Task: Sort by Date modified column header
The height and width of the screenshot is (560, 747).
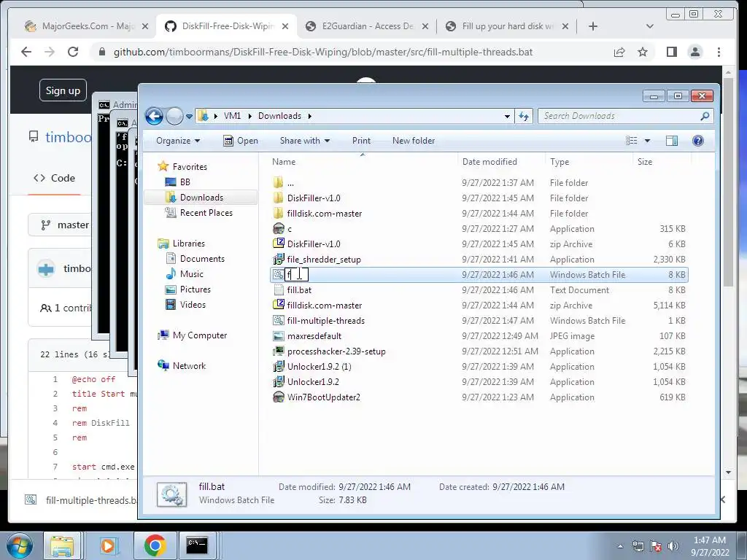Action: [489, 162]
